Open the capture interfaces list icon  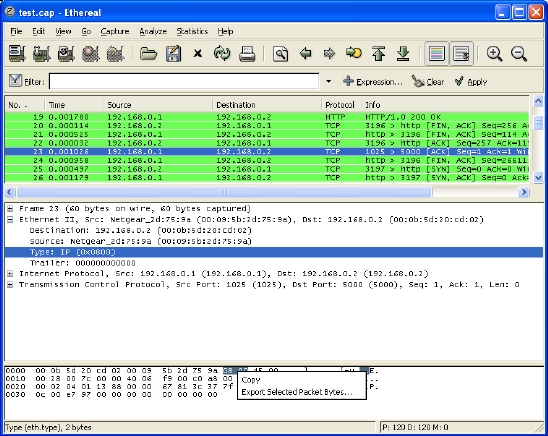(17, 53)
